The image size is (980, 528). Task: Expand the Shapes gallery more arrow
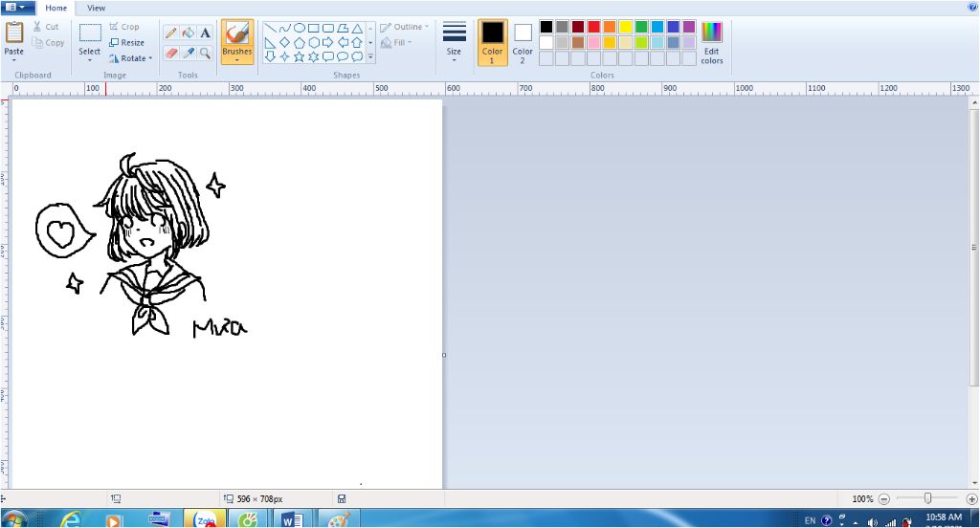tap(370, 56)
